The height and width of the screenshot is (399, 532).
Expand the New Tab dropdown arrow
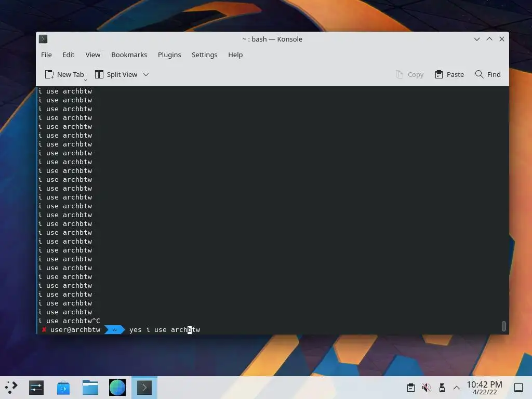pyautogui.click(x=85, y=80)
